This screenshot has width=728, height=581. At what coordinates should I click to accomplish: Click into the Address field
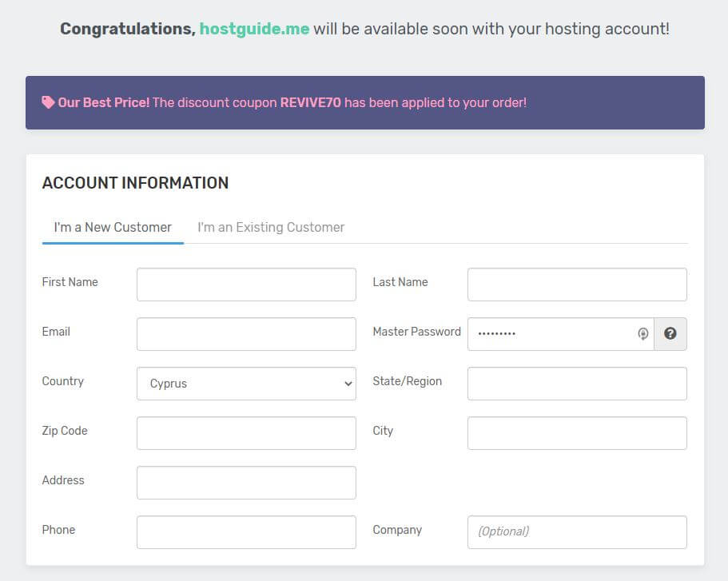click(246, 483)
